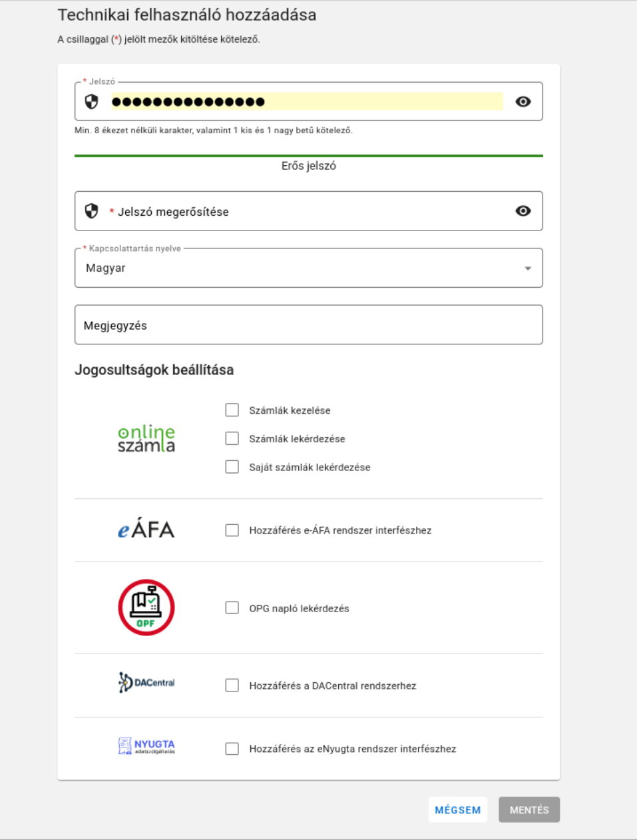Enable the Számlák kezelése checkbox
Image resolution: width=637 pixels, height=840 pixels.
pos(232,410)
